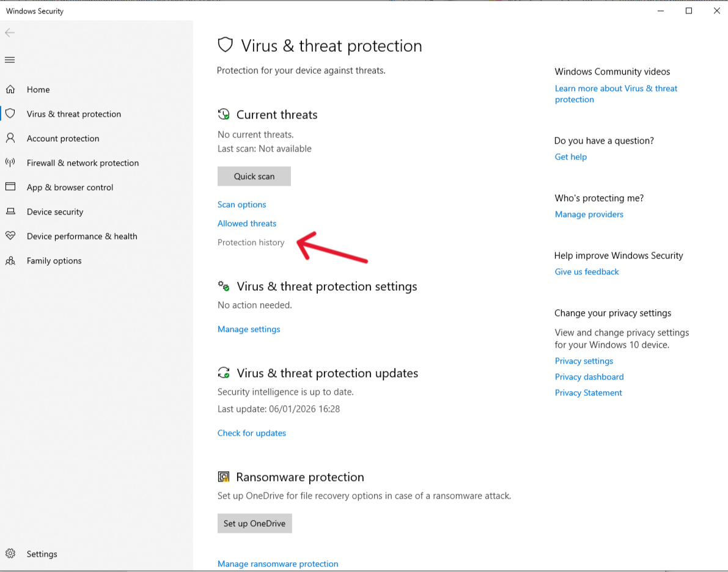
Task: Start a Quick scan
Action: pos(254,176)
